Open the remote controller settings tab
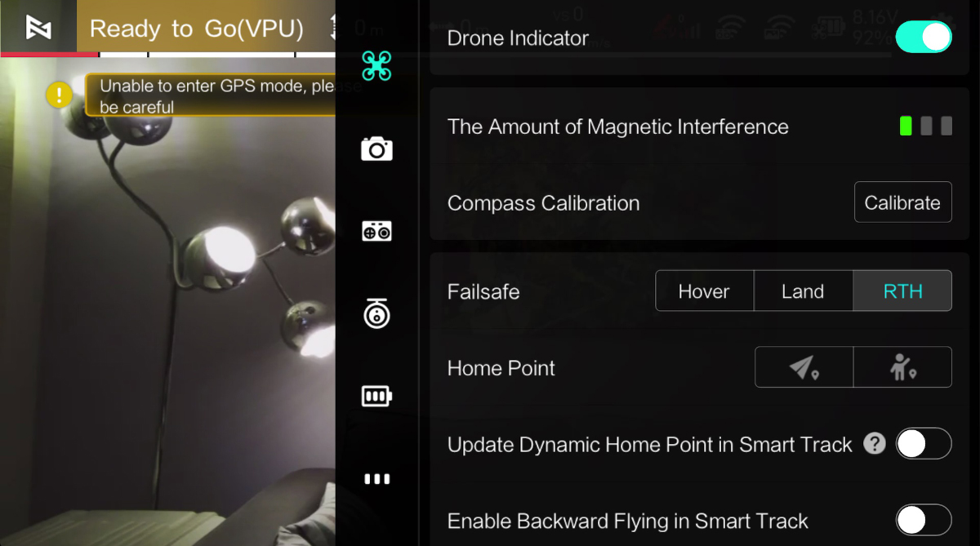 376,232
